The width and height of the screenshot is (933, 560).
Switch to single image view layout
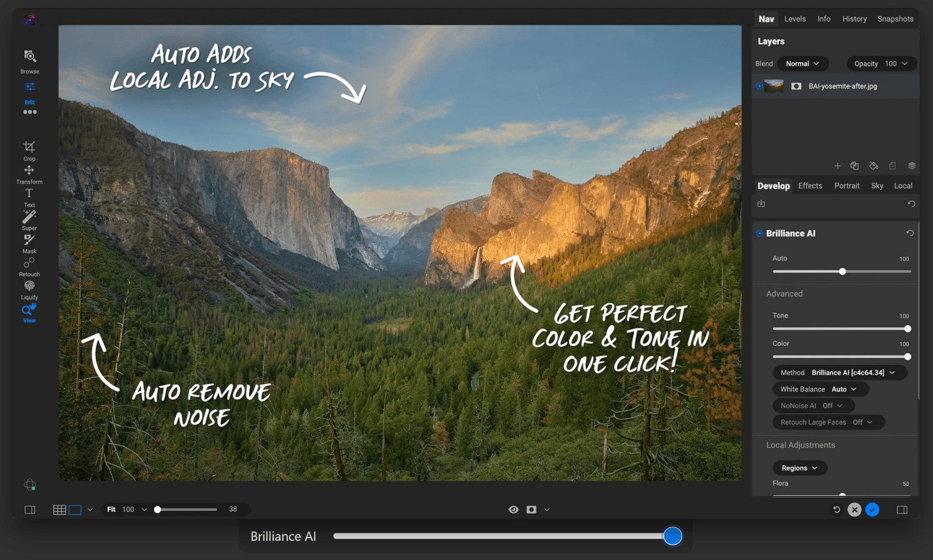75,510
